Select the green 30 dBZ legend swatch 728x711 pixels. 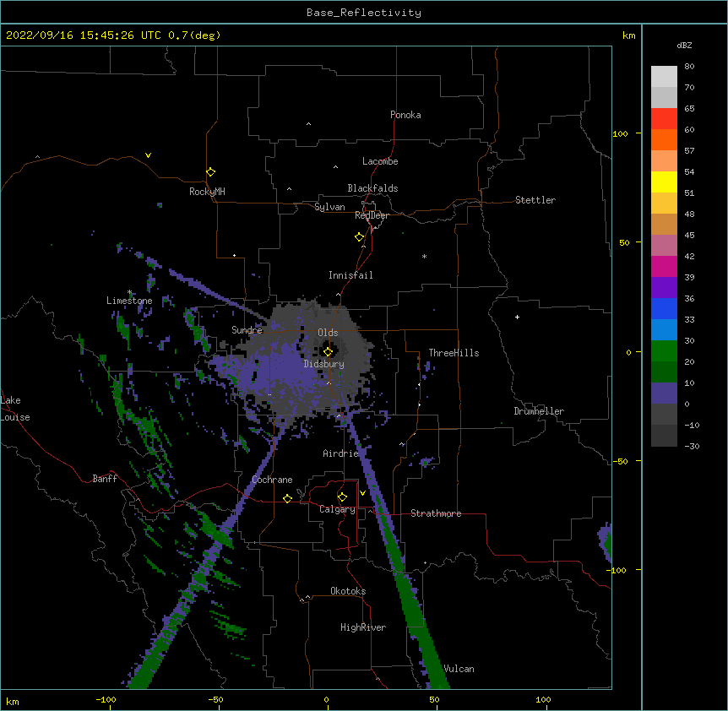[664, 351]
